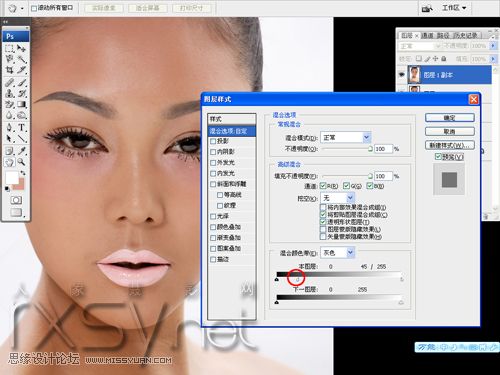Open layers panel fill slider arrow
500x375 pixels.
click(493, 59)
